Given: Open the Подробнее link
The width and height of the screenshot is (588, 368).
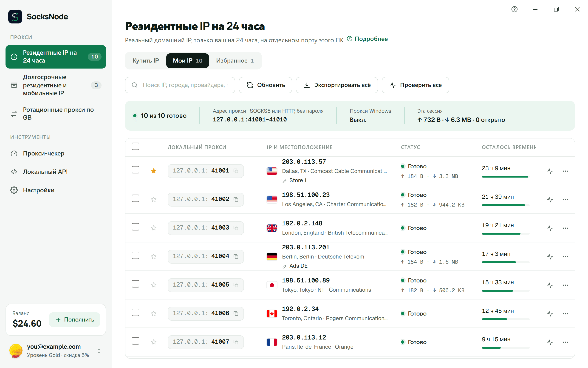Looking at the screenshot, I should click(367, 39).
